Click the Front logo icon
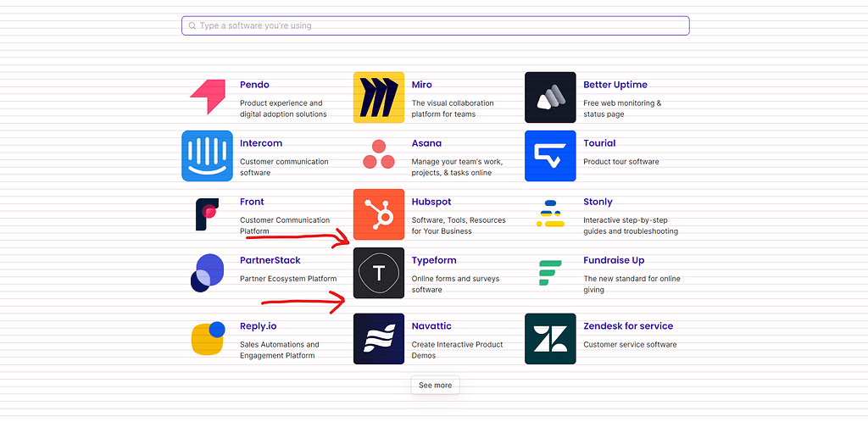Screen dimensions: 868x422 click(x=207, y=214)
